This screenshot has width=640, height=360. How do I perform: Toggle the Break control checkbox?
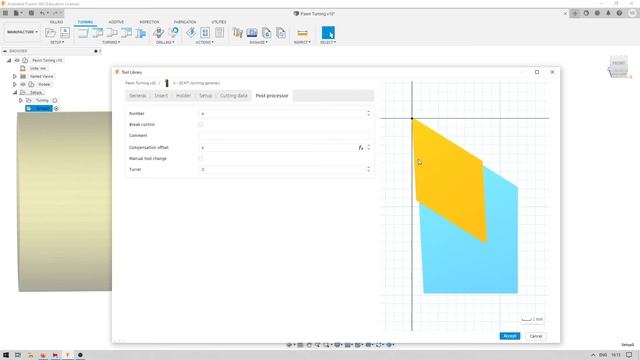200,124
